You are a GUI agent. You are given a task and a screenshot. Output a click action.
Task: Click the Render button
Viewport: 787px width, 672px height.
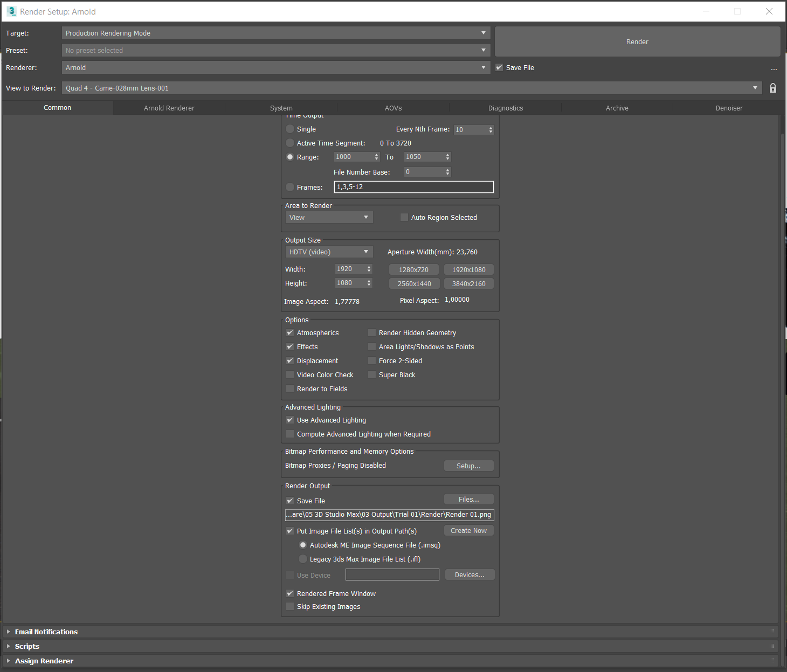tap(637, 41)
